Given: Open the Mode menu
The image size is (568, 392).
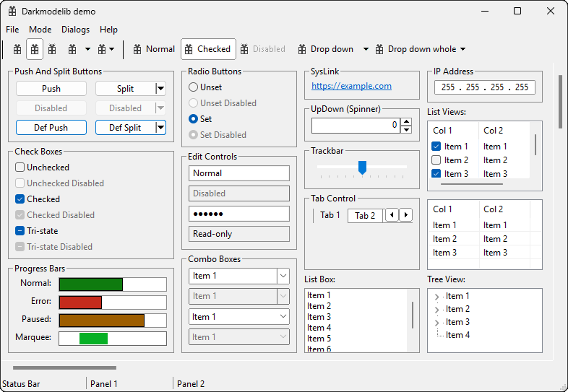Looking at the screenshot, I should (40, 30).
